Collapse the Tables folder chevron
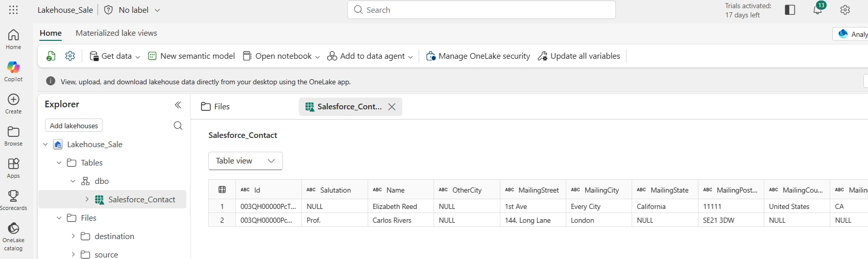 click(59, 163)
